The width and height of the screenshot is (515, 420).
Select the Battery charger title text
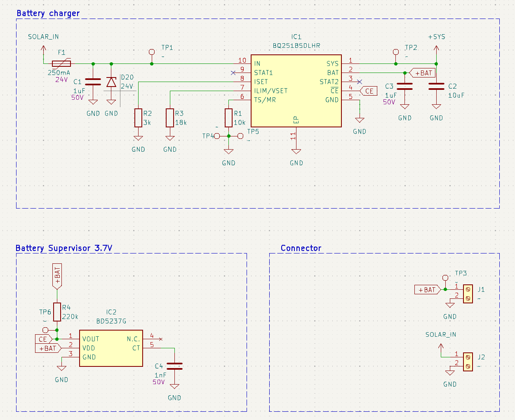coord(48,13)
